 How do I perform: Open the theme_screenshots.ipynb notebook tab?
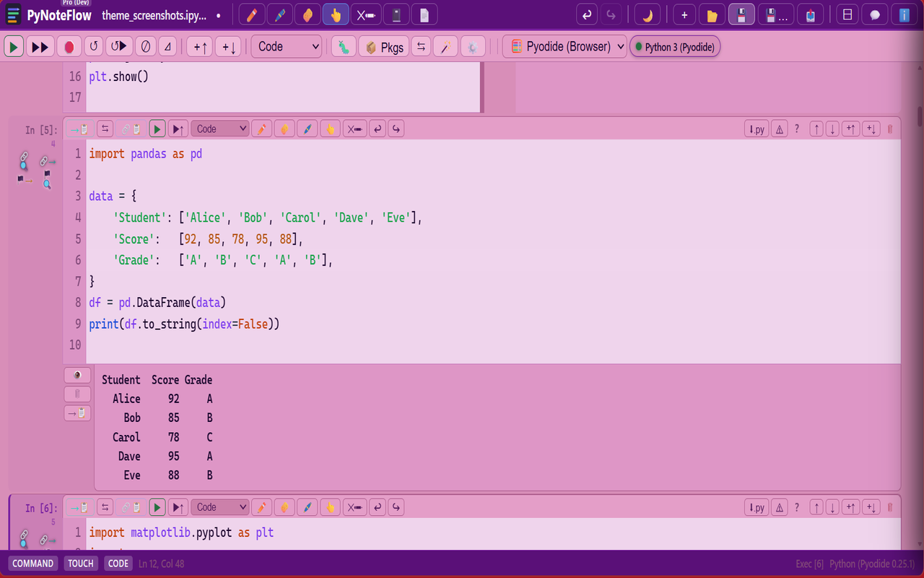[x=153, y=15]
